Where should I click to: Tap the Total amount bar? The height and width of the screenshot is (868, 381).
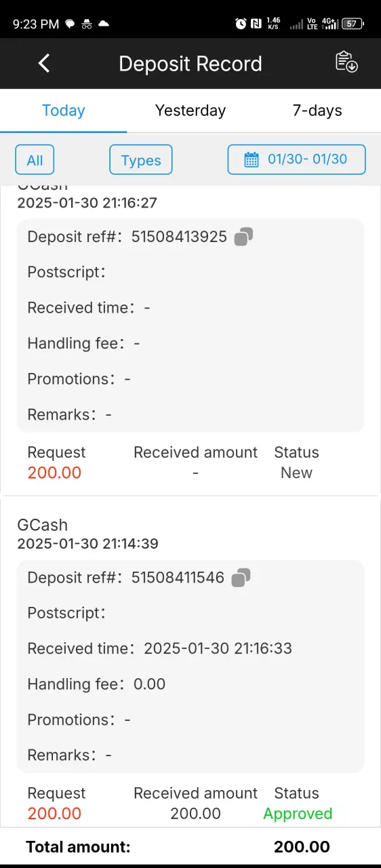click(x=190, y=846)
